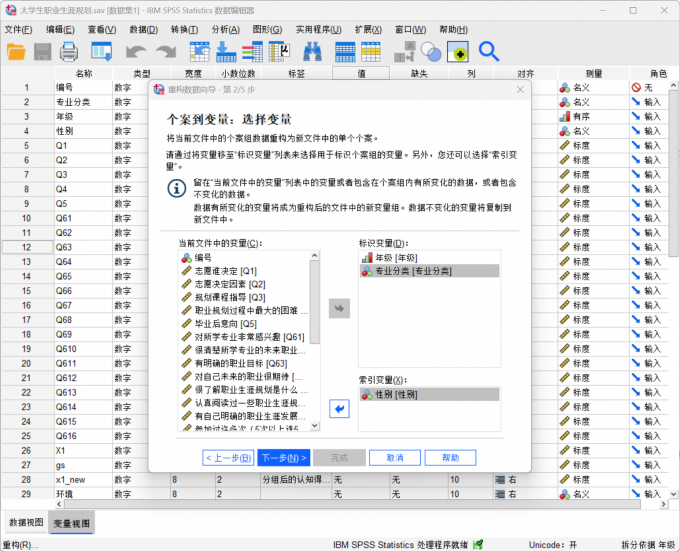Click the 下一步(N) next button

284,458
